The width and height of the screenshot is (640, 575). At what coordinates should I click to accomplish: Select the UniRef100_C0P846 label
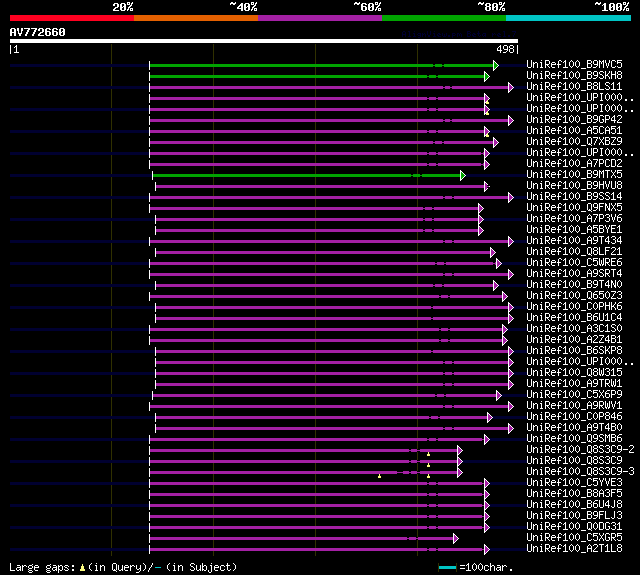point(574,417)
